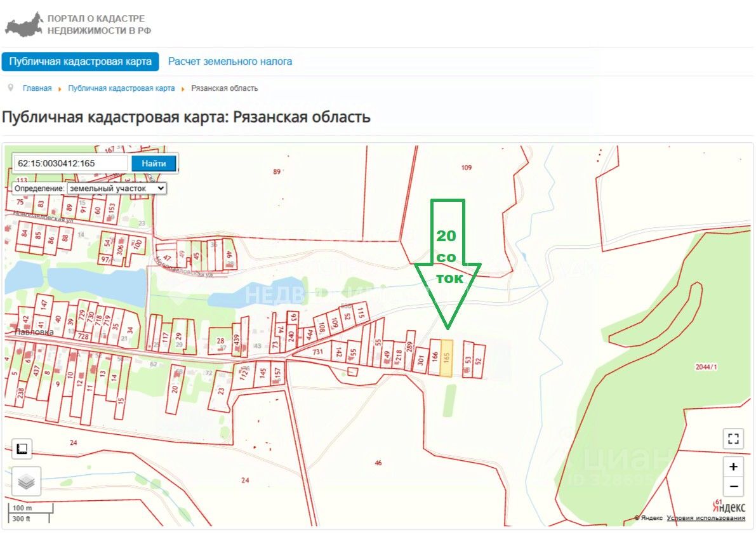Select parcel 166 on the map

coord(435,357)
